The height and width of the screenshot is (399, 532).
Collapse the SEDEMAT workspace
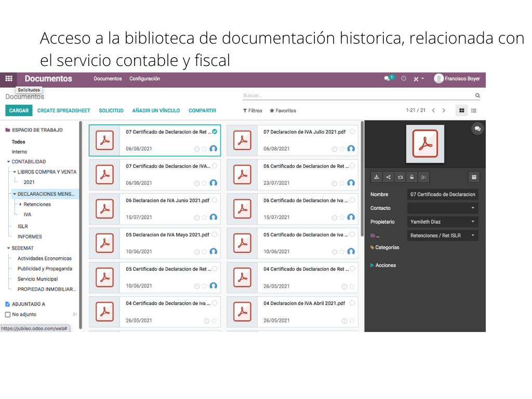point(8,248)
